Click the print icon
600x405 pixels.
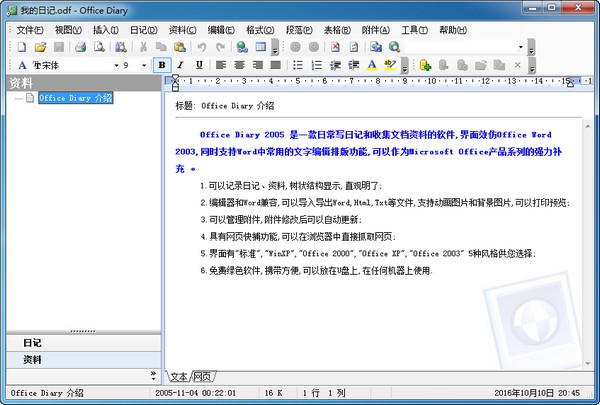pos(80,47)
